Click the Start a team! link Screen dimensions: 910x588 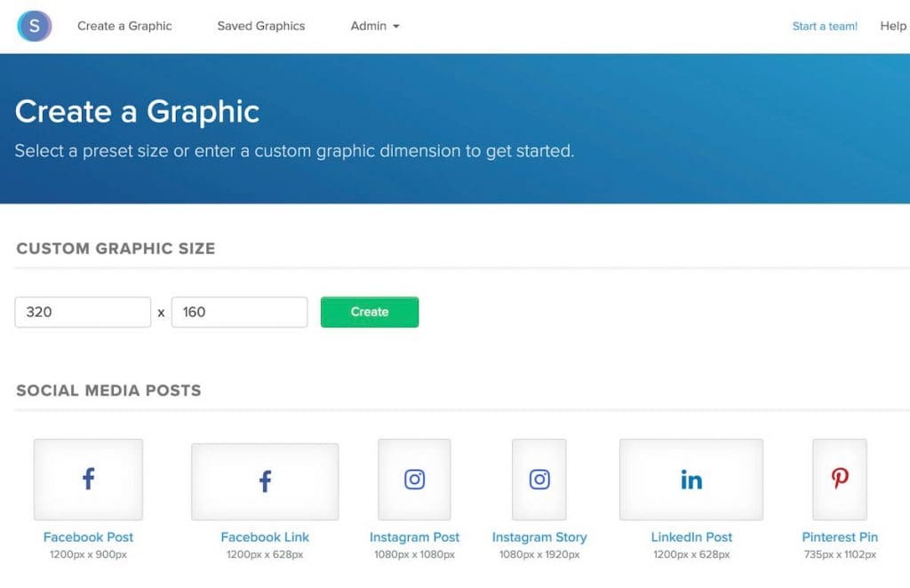click(825, 26)
